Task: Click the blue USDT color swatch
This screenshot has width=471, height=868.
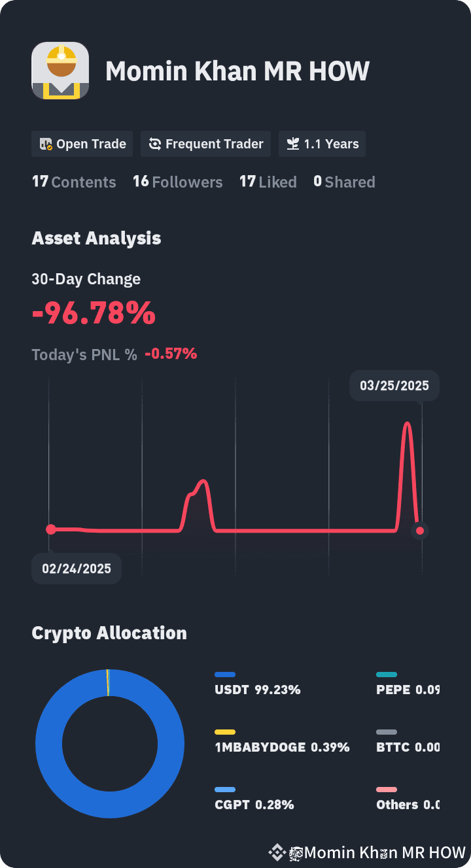Action: point(225,675)
